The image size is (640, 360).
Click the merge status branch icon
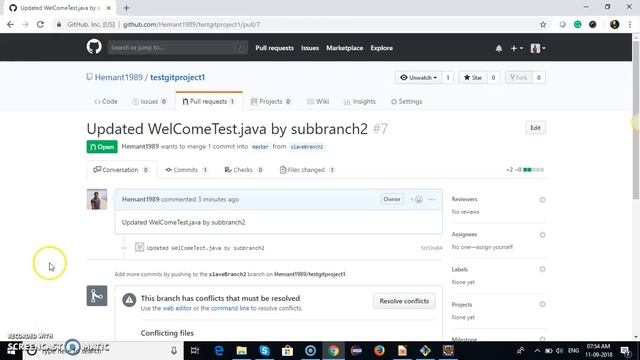click(x=97, y=296)
